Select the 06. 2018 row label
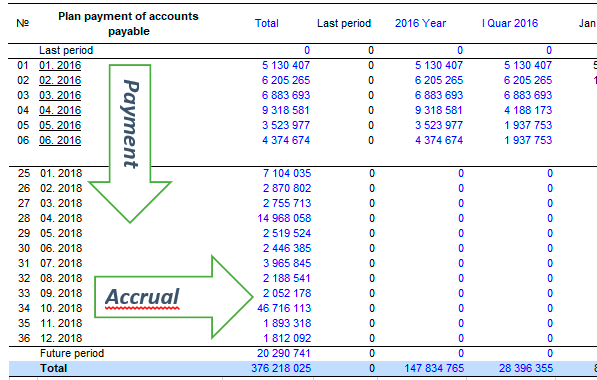Image resolution: width=597 pixels, height=380 pixels. pyautogui.click(x=61, y=248)
